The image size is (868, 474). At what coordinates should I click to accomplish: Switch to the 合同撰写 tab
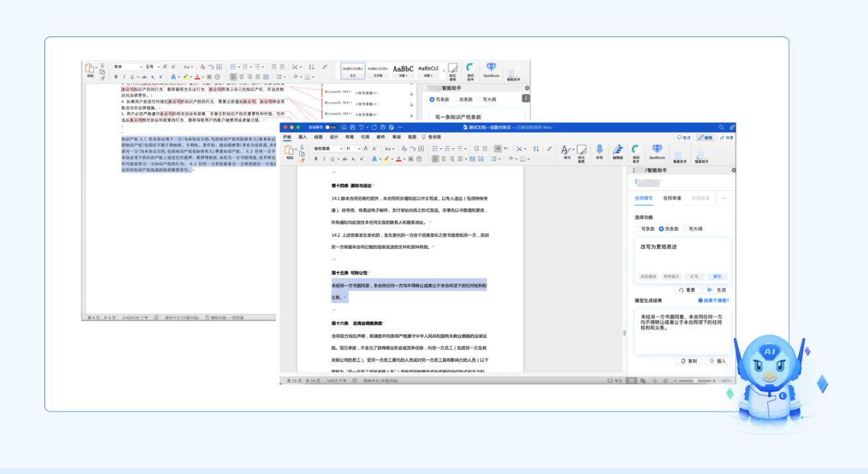pos(644,198)
